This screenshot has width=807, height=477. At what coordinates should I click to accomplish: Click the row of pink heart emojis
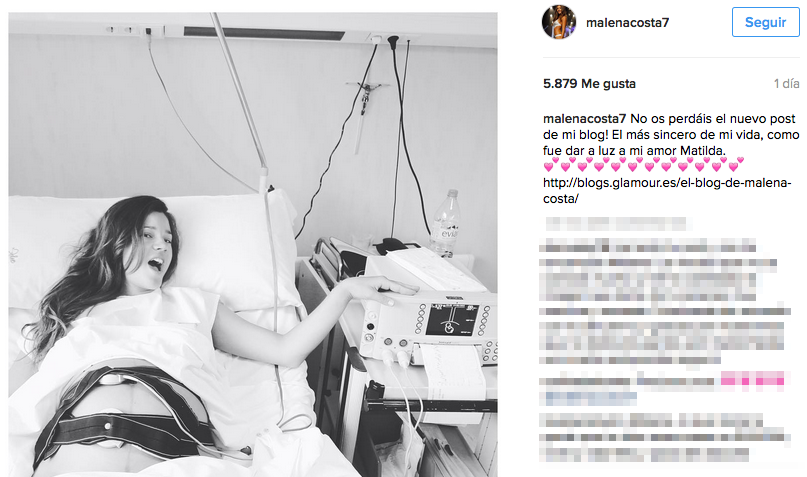coord(644,165)
